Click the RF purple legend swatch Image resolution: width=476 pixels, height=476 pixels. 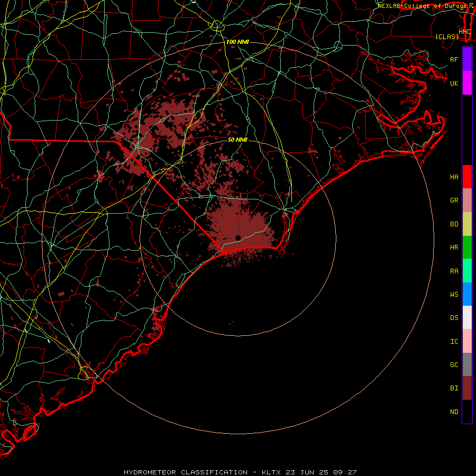[x=467, y=59]
